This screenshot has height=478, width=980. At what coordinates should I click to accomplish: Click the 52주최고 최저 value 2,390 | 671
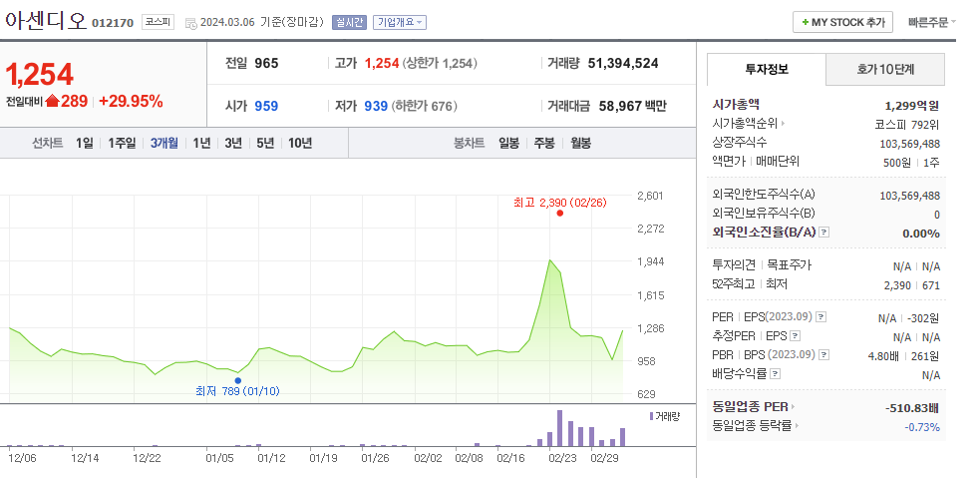click(912, 285)
